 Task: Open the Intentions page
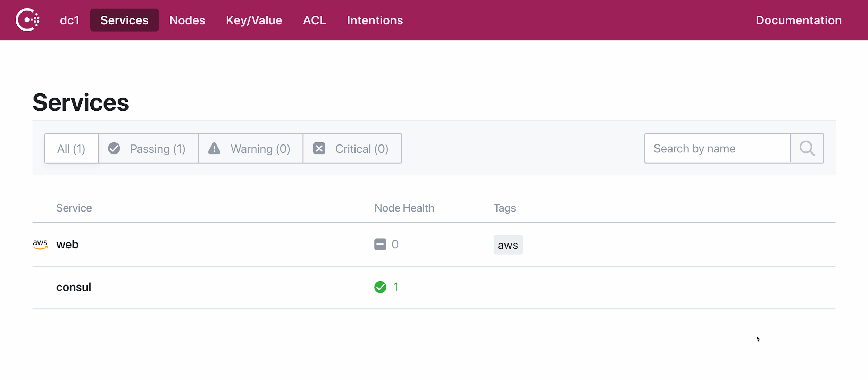coord(375,20)
